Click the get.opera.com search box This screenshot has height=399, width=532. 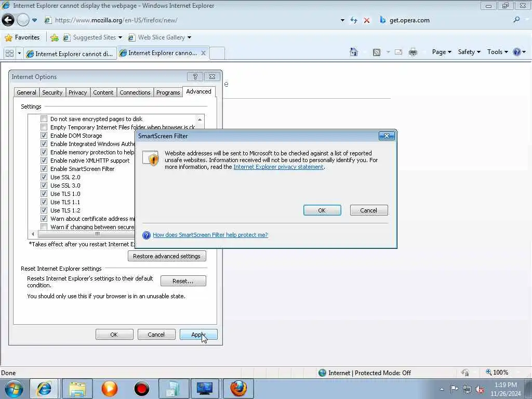pos(445,20)
